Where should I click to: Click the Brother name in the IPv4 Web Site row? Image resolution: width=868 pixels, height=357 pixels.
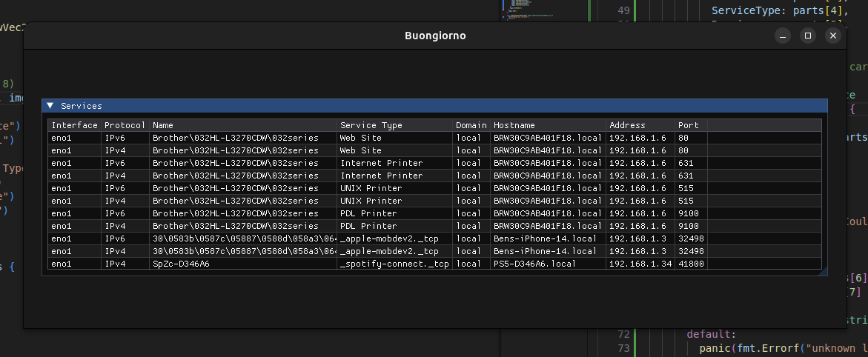pos(235,150)
